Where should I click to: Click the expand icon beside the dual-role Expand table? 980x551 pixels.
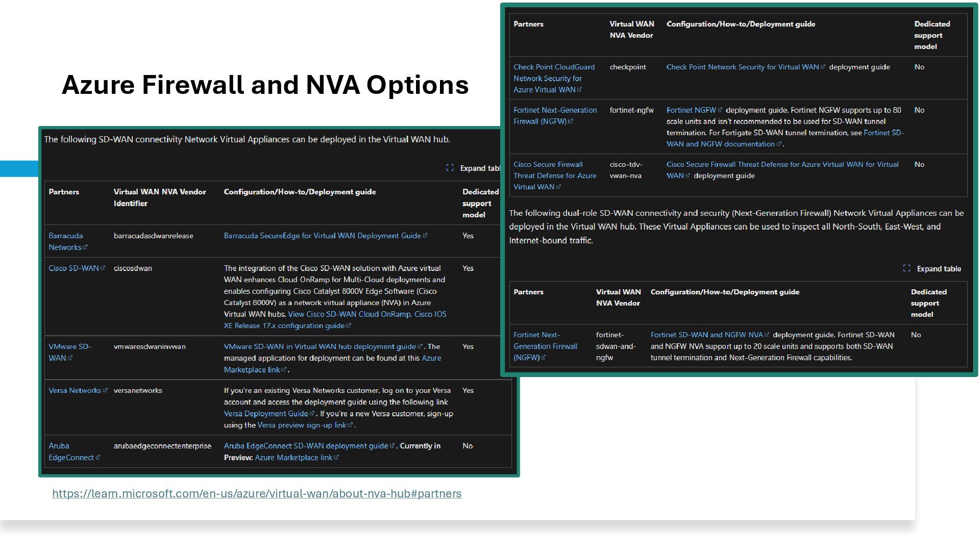(x=906, y=268)
